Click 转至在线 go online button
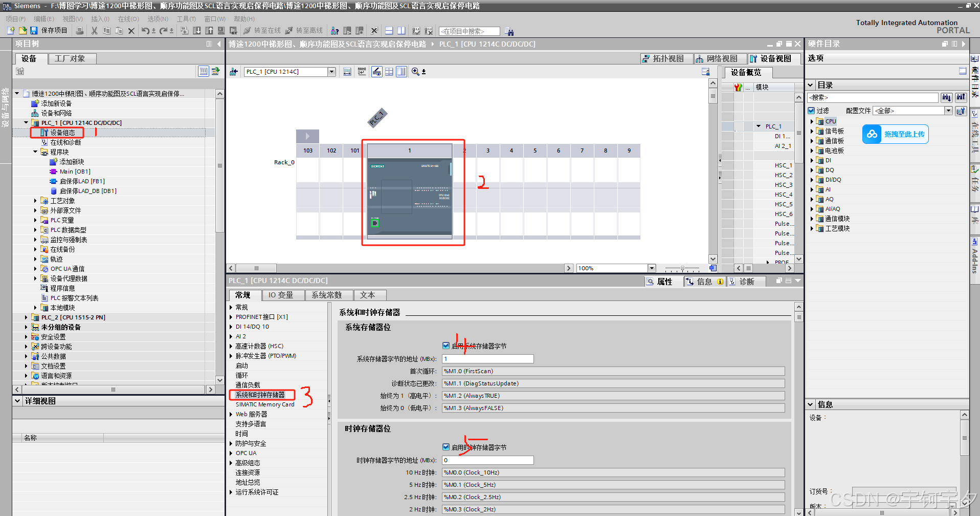Viewport: 980px width, 516px height. (x=262, y=31)
